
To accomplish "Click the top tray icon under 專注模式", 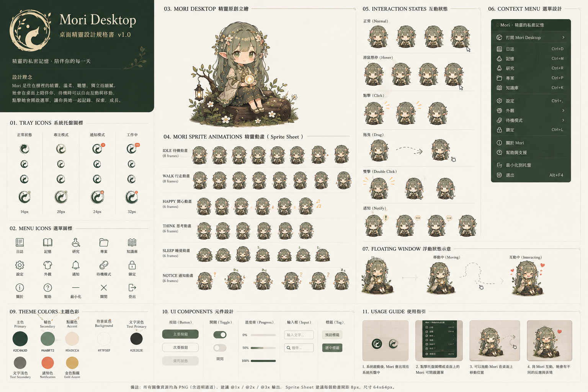I will pos(61,149).
